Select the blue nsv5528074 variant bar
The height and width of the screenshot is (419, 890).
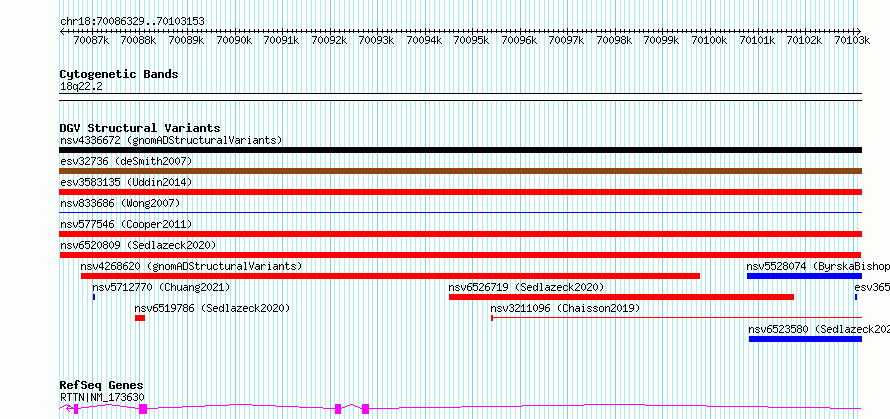(804, 276)
